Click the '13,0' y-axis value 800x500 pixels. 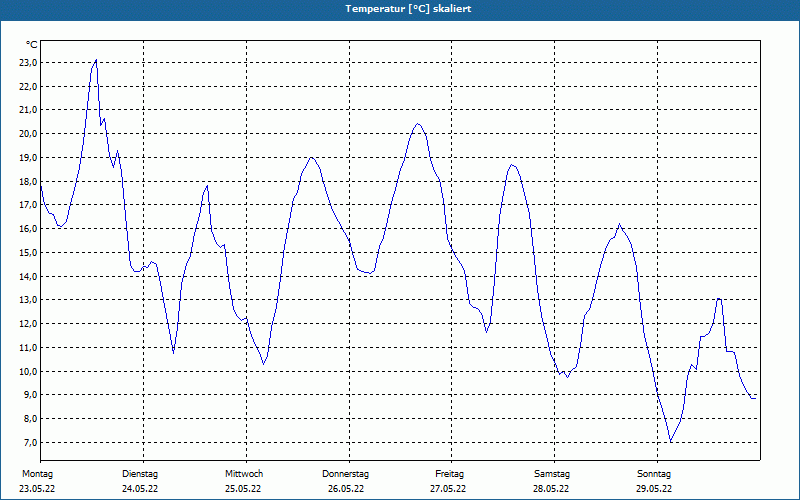coord(28,299)
